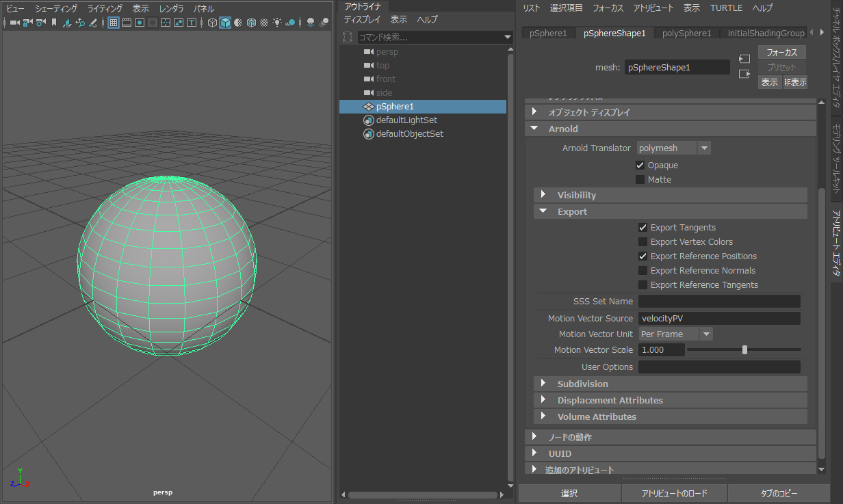
Task: Switch to the polySphere1 tab
Action: [x=686, y=33]
